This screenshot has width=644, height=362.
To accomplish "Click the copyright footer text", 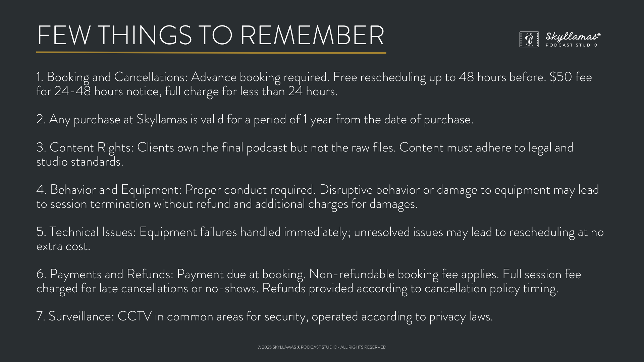I will [x=322, y=347].
